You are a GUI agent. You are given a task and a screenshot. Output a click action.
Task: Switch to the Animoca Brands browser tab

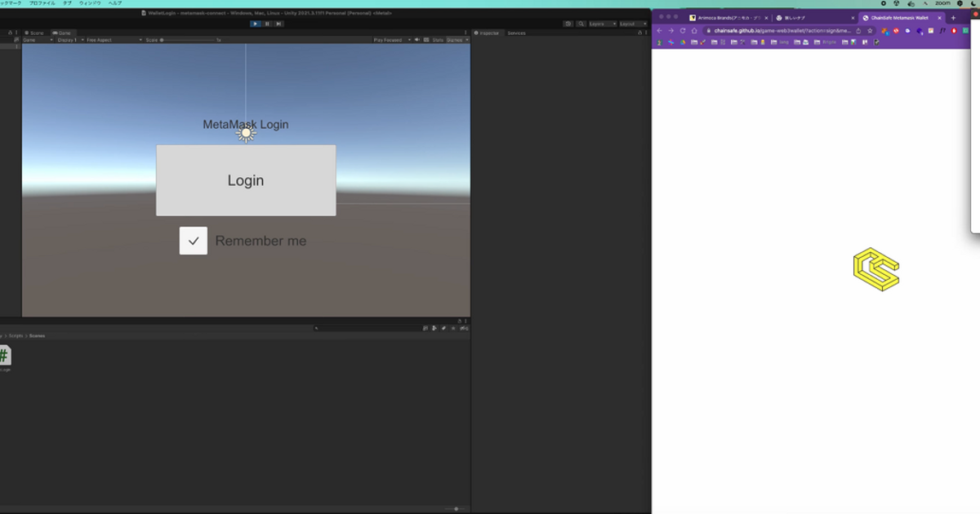click(x=727, y=17)
